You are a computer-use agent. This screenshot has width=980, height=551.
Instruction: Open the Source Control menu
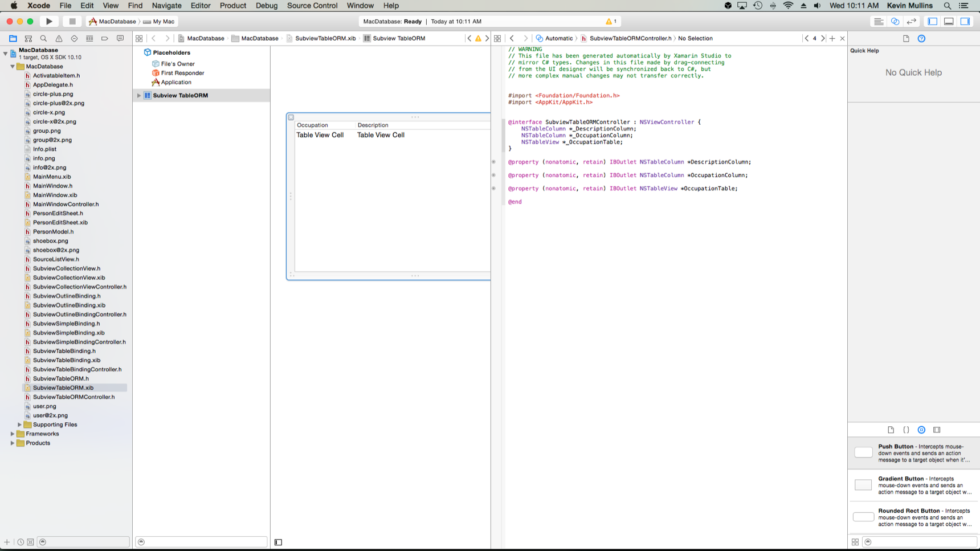point(312,6)
